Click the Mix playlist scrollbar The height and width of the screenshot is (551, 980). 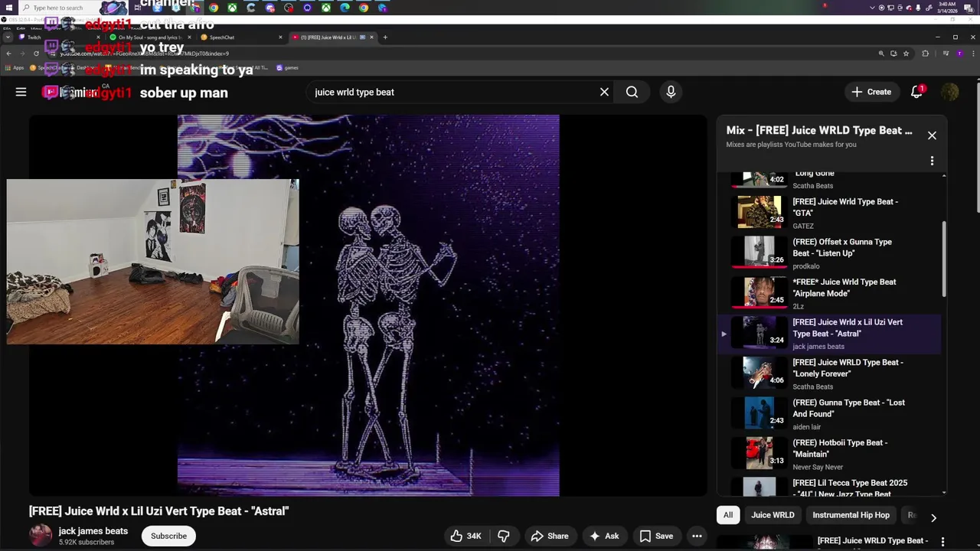tap(944, 260)
